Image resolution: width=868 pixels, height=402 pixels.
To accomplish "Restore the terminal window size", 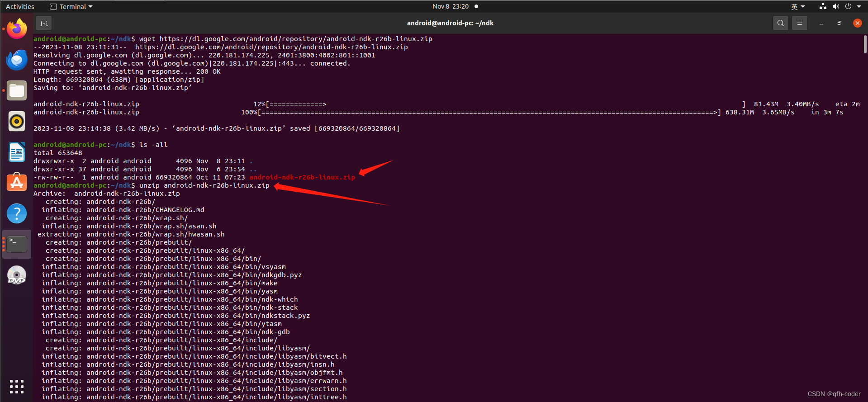I will pyautogui.click(x=839, y=23).
